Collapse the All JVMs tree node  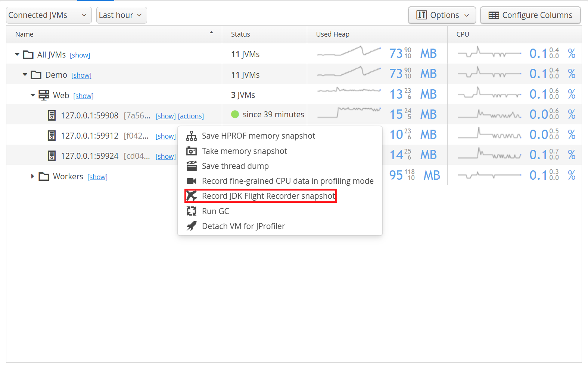pos(17,55)
